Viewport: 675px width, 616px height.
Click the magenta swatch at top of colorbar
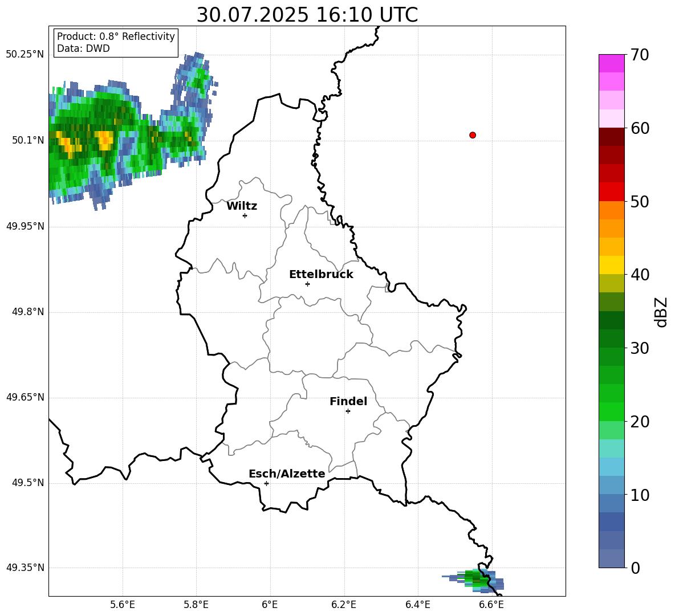(x=611, y=63)
